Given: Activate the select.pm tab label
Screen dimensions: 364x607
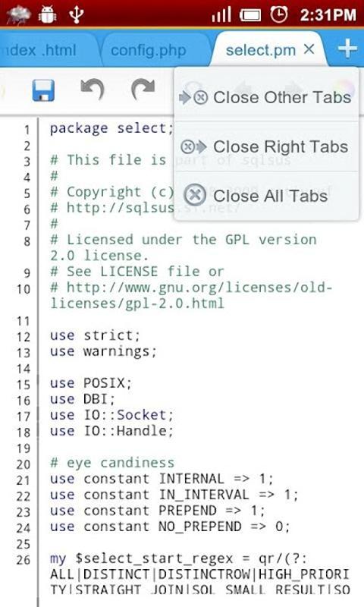Looking at the screenshot, I should (261, 50).
